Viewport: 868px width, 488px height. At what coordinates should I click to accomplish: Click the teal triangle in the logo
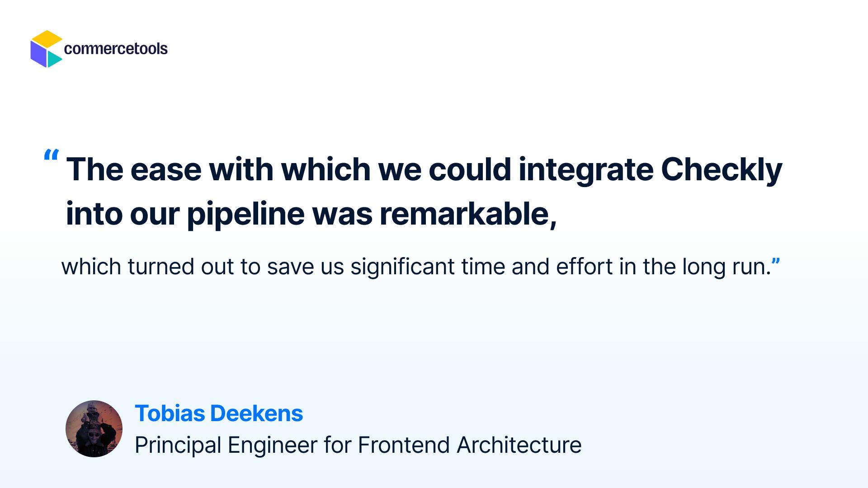54,59
